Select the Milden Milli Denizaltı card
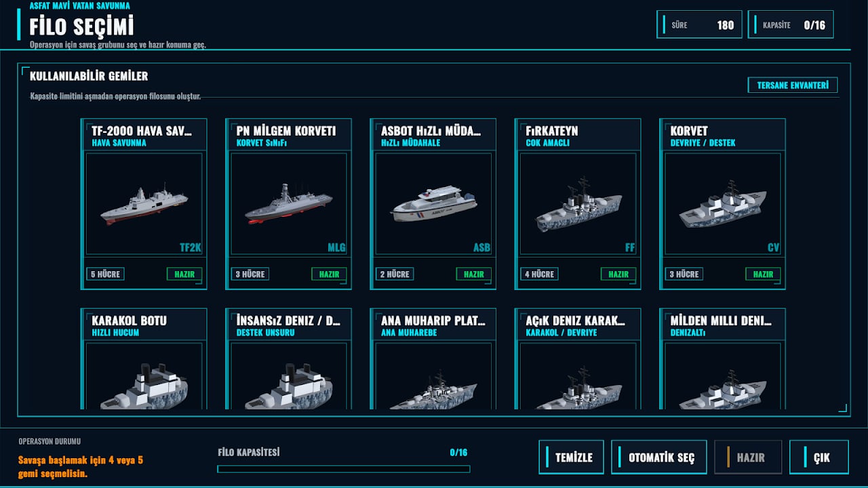 tap(722, 359)
